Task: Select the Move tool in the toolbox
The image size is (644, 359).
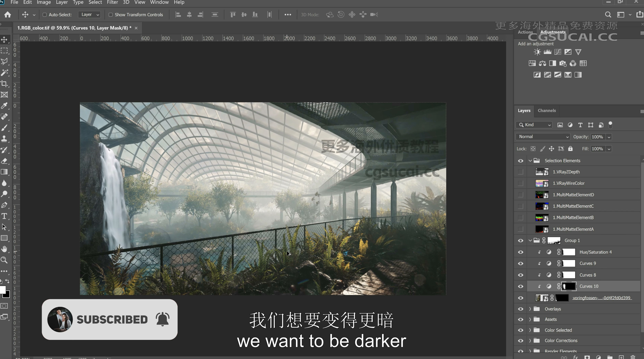Action: (x=4, y=39)
